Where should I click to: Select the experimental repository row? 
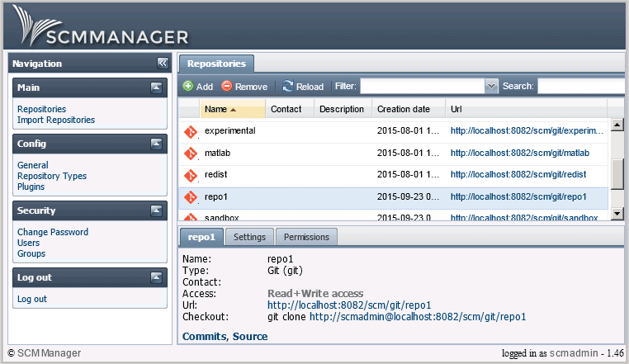click(x=393, y=131)
